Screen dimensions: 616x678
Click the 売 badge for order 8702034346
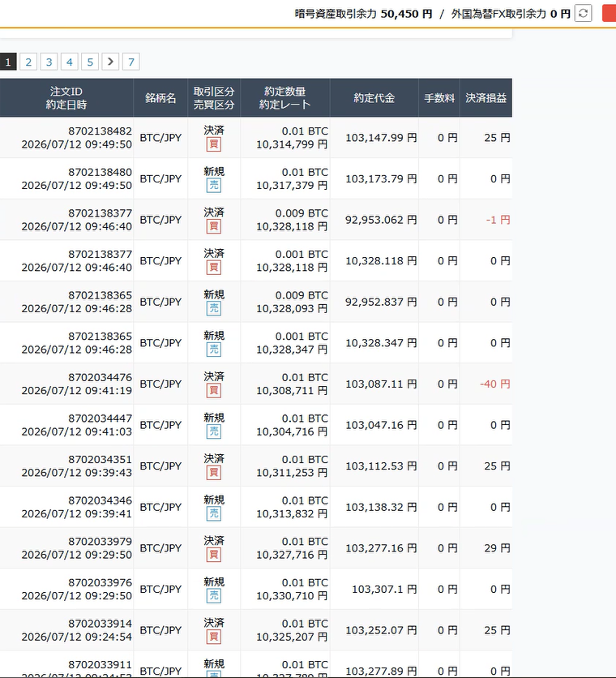(x=214, y=514)
